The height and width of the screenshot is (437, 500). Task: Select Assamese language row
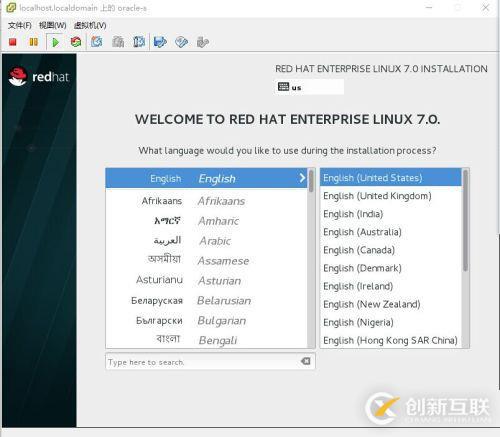pos(206,260)
